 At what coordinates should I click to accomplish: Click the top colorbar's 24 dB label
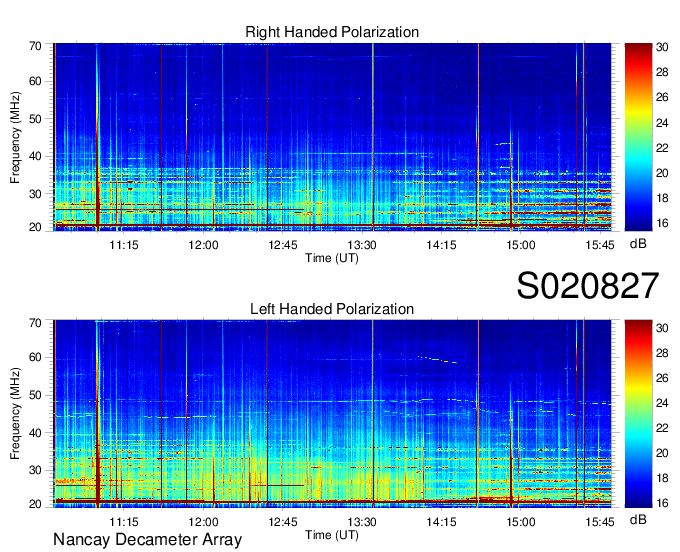[662, 123]
